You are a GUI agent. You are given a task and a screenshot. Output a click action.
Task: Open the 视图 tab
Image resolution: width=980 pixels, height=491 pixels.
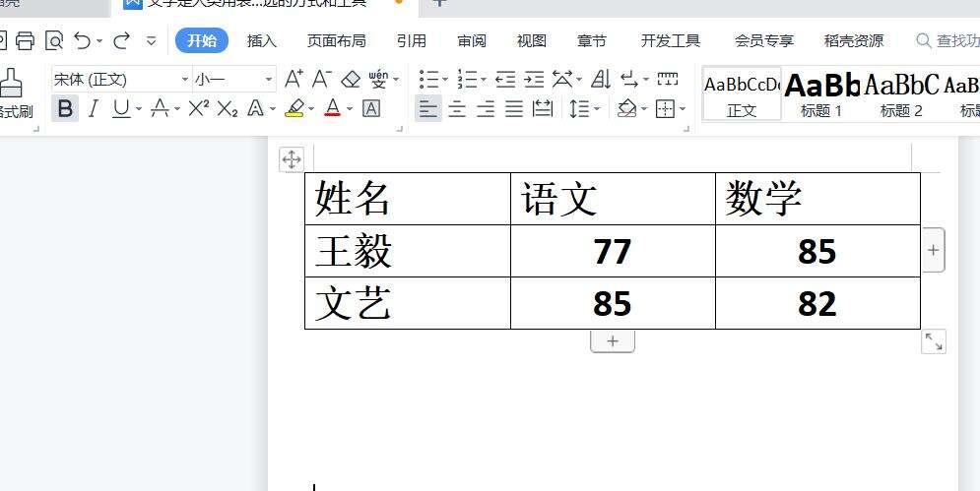[x=532, y=40]
